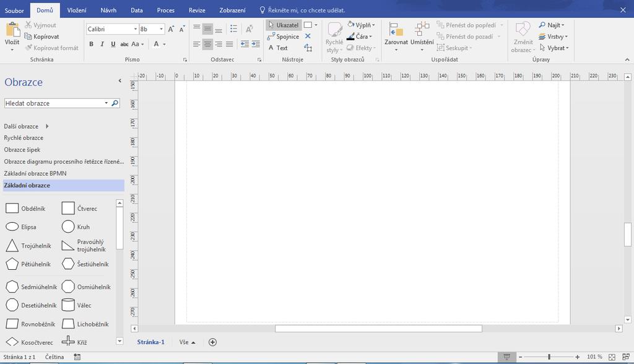Open the Data ribbon tab

(137, 10)
